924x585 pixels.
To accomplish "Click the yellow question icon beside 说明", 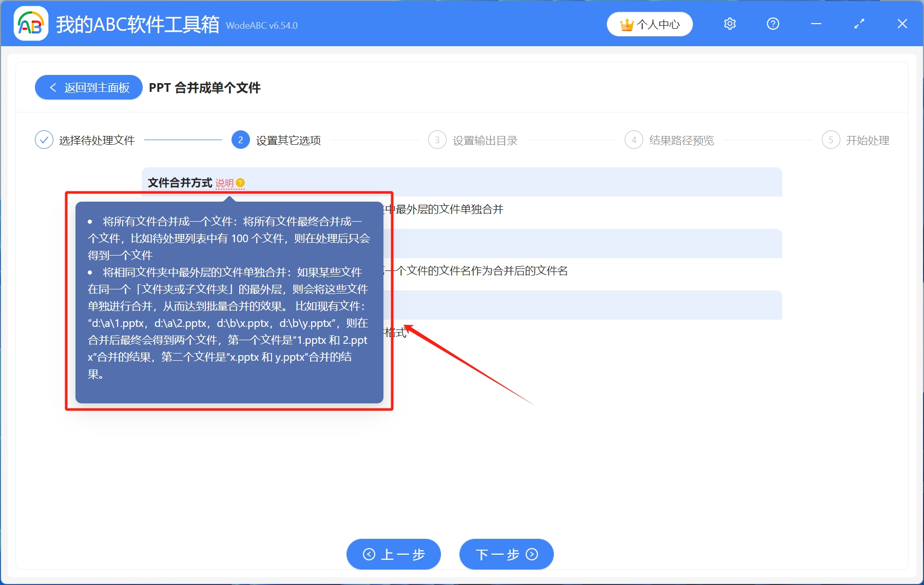I will click(241, 183).
